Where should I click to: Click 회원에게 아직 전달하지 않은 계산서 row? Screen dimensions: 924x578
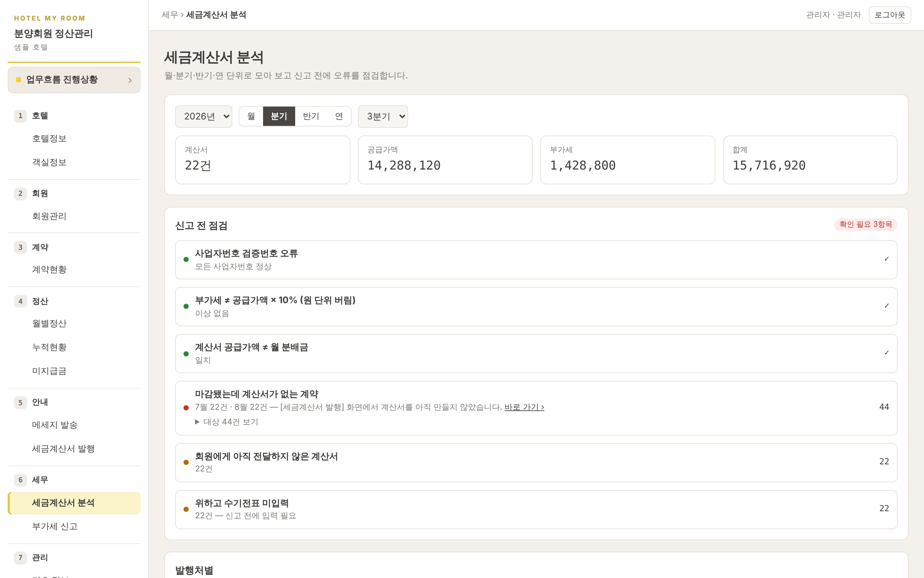coord(536,462)
